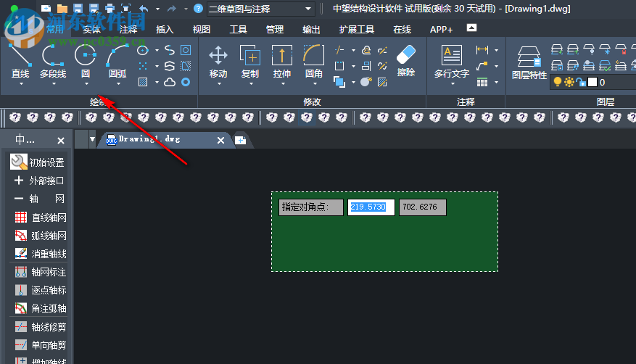Expand the undo history dropdown arrow
The height and width of the screenshot is (364, 636).
[x=157, y=9]
